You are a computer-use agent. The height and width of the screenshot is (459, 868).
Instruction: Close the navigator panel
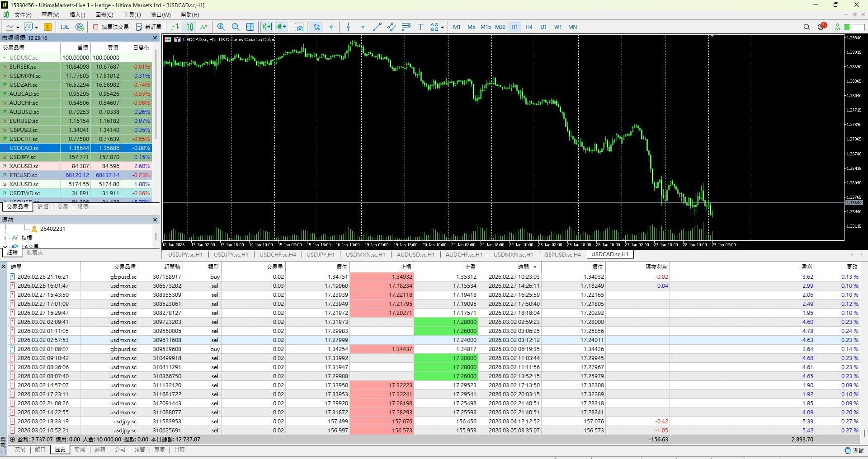coord(155,220)
